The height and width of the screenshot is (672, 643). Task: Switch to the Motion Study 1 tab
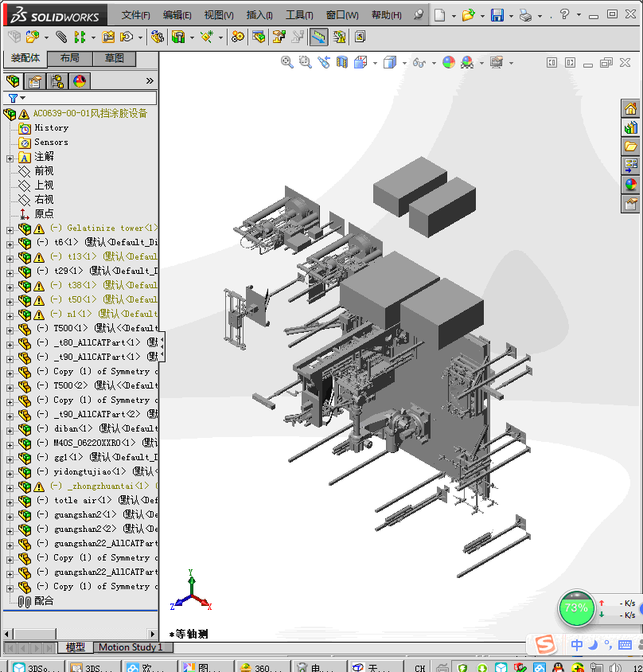[130, 647]
